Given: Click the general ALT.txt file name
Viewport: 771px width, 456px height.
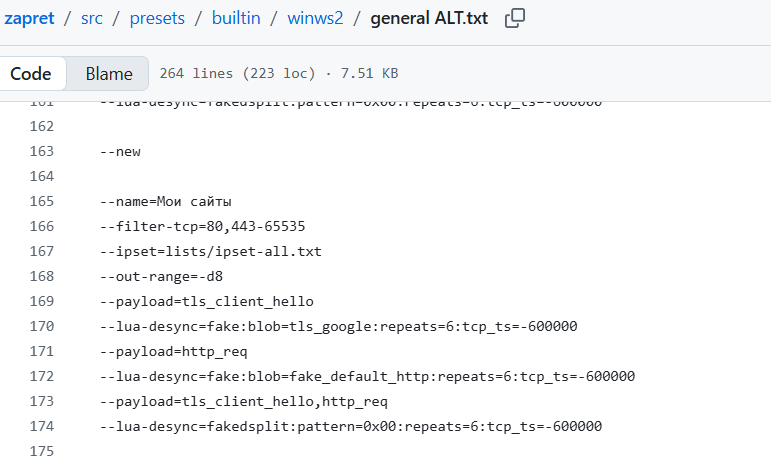Looking at the screenshot, I should pos(429,18).
